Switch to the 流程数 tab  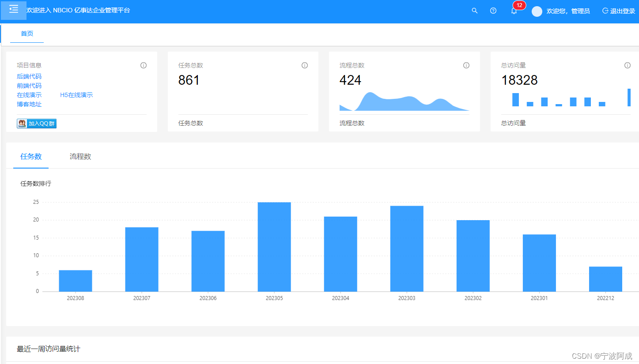pos(80,156)
